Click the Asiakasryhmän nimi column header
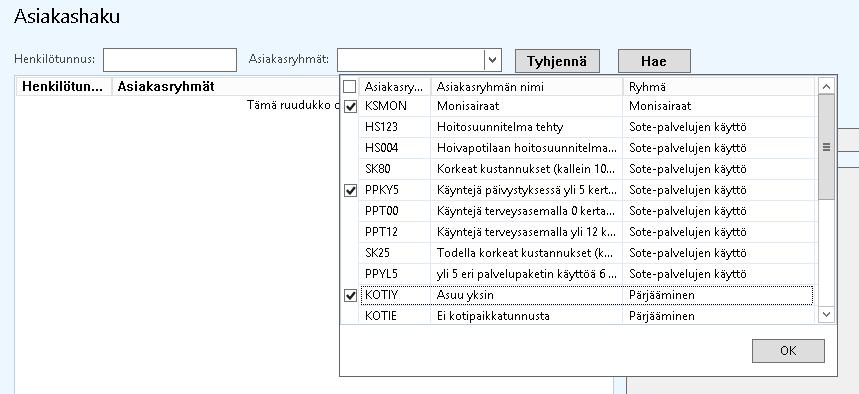The width and height of the screenshot is (859, 394). click(x=526, y=87)
